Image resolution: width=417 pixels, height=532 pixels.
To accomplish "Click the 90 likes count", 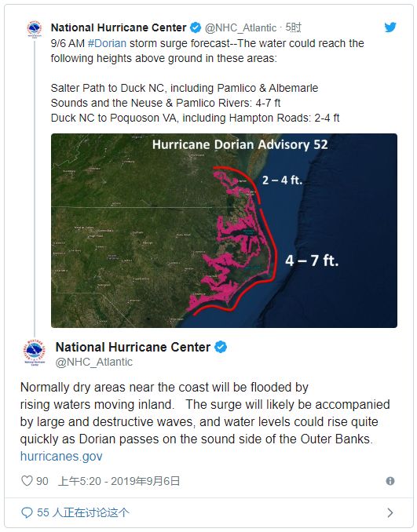I will pos(42,481).
